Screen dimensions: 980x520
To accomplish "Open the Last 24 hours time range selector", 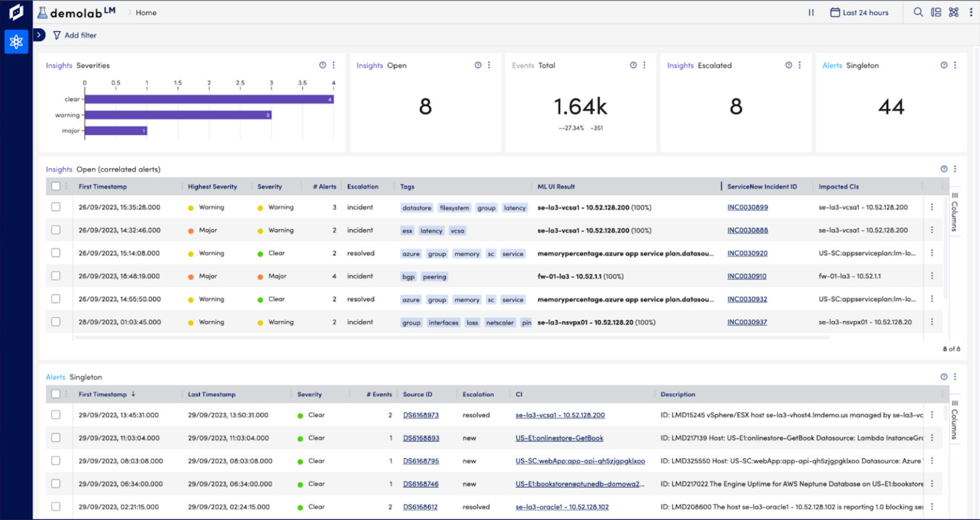I will [859, 12].
